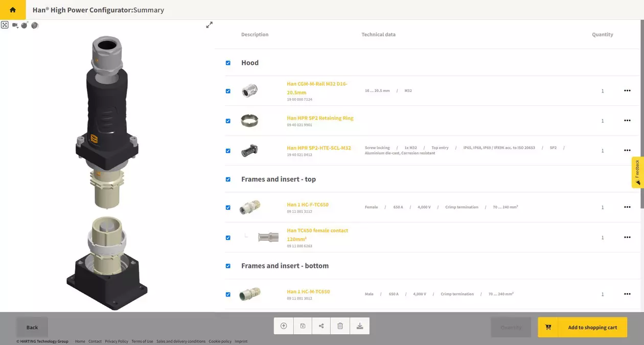Open Privacy Policy footer link
This screenshot has height=345, width=644.
click(x=117, y=341)
